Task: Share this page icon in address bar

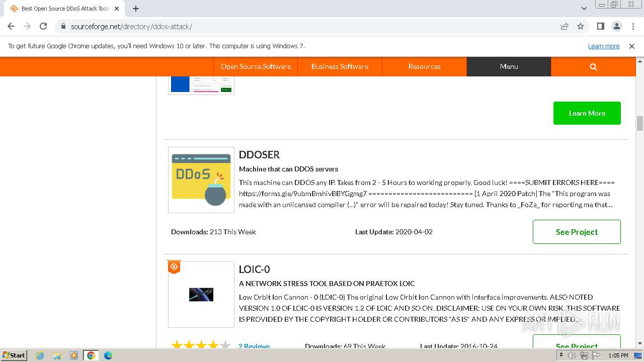Action: click(x=565, y=26)
